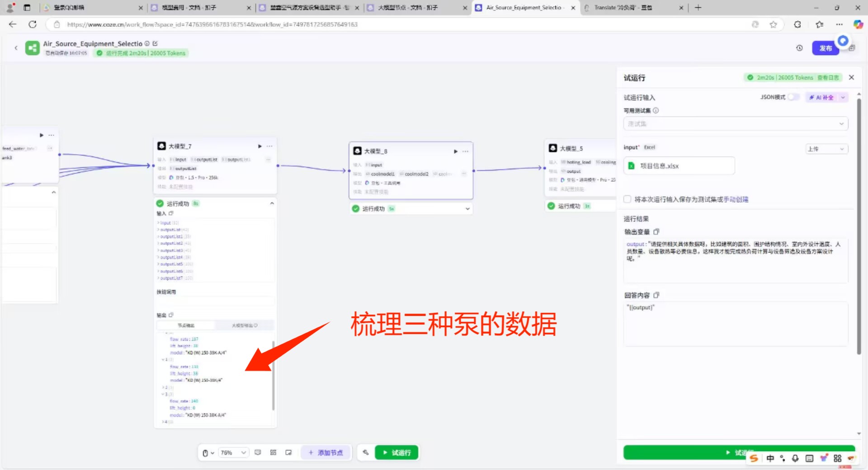Open the debug wrench tool beside 试运行

click(366, 452)
